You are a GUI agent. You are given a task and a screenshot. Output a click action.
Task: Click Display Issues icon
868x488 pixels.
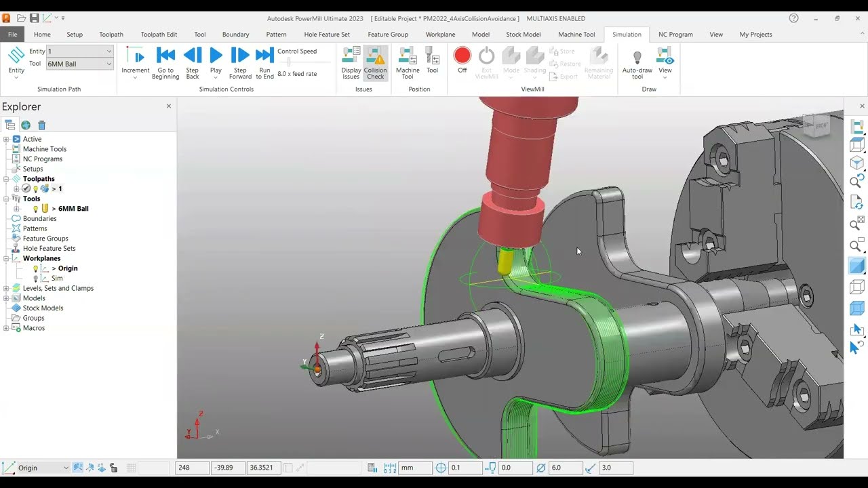(351, 63)
